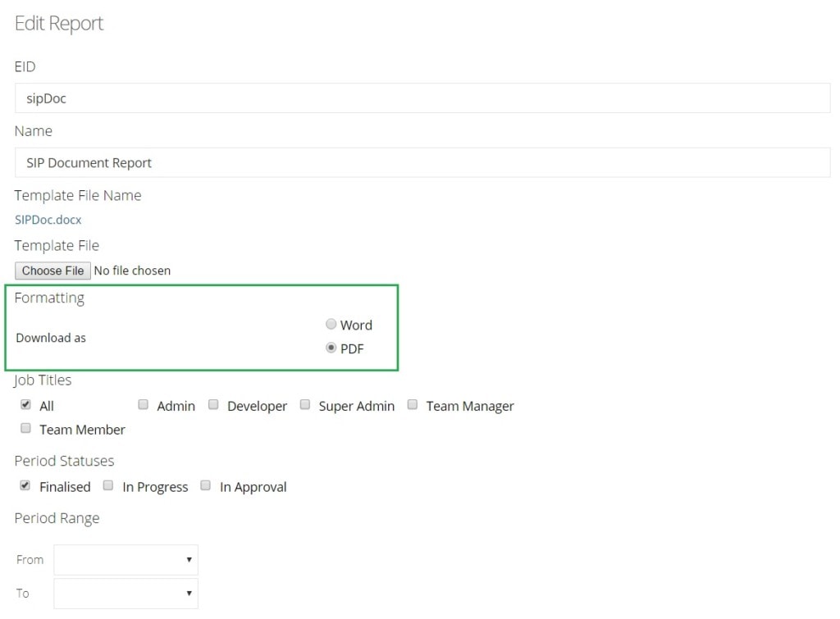This screenshot has height=619, width=840.
Task: Click the EID input field
Action: click(x=422, y=98)
